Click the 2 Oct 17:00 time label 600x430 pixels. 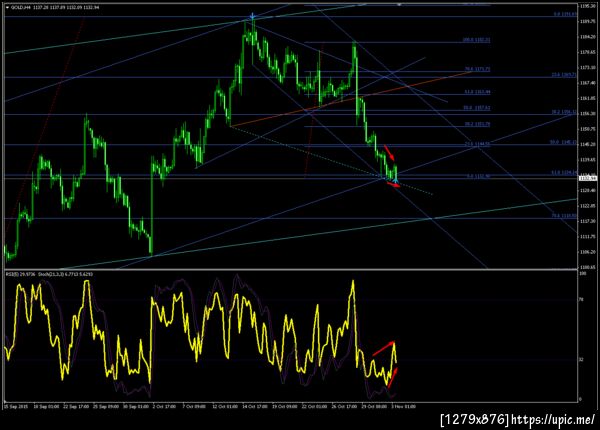point(164,407)
